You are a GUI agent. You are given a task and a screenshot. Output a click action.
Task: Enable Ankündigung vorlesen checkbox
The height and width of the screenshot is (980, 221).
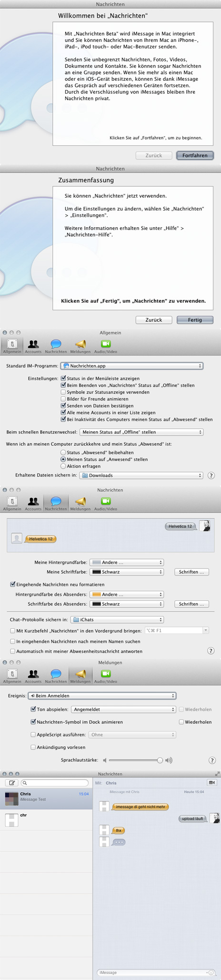(x=33, y=747)
